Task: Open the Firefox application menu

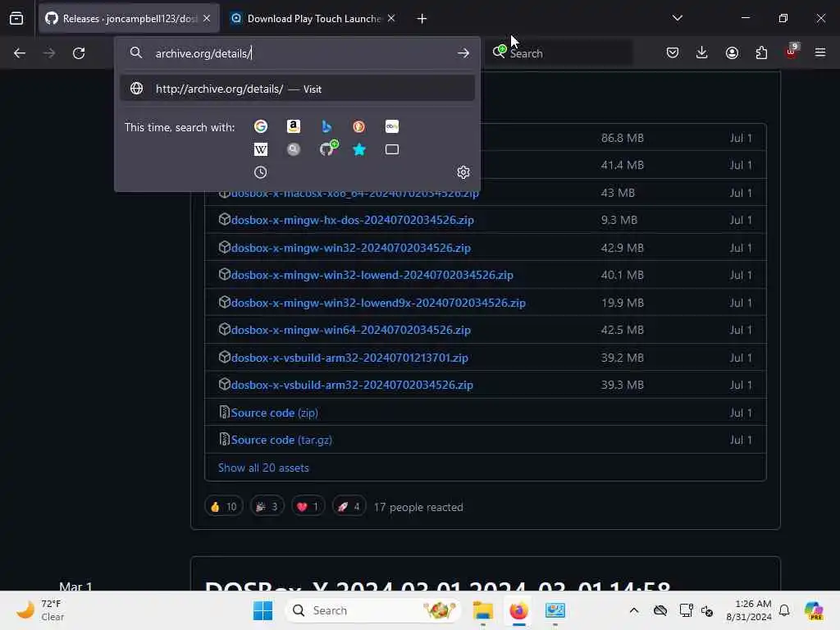Action: click(820, 52)
